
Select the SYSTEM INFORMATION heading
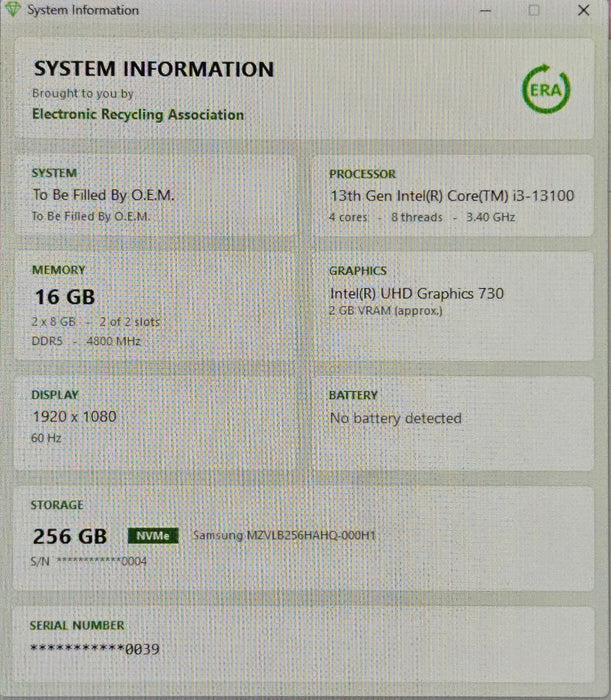point(154,69)
